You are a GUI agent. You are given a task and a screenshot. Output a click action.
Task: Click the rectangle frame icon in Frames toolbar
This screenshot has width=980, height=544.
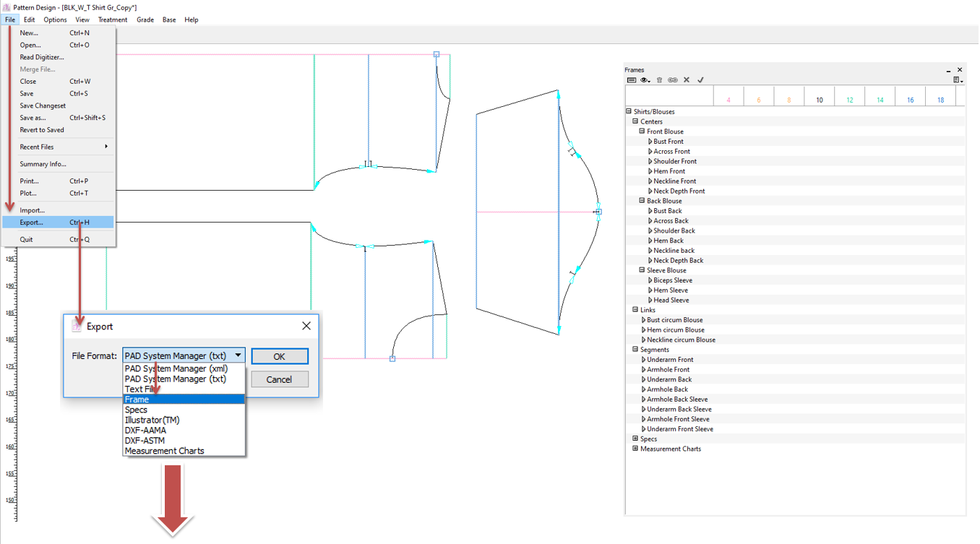click(x=632, y=80)
